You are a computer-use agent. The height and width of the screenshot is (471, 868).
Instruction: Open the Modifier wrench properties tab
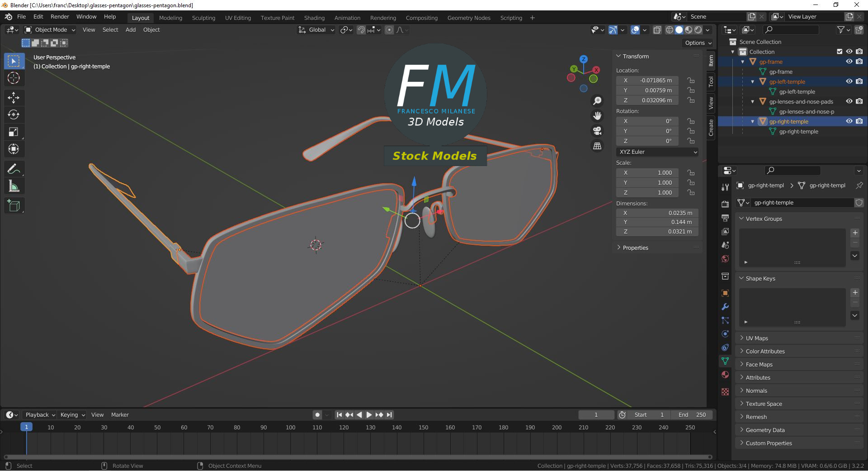click(725, 307)
